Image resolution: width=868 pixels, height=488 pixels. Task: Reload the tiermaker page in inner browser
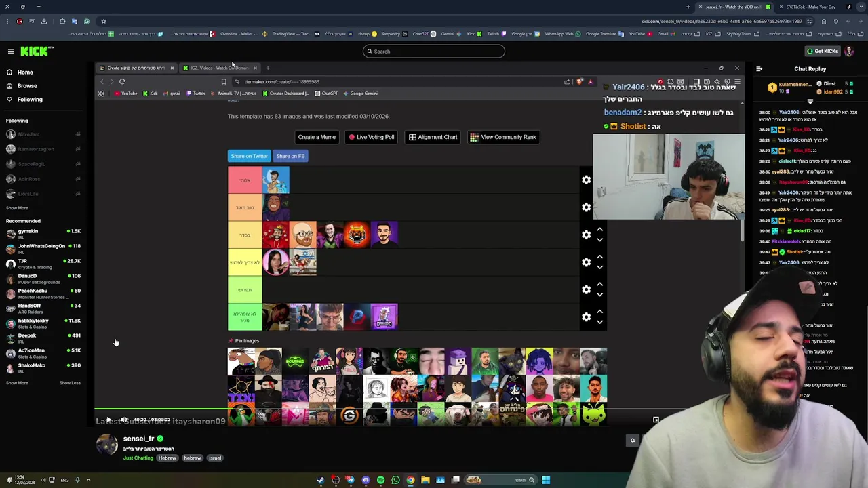tap(122, 81)
